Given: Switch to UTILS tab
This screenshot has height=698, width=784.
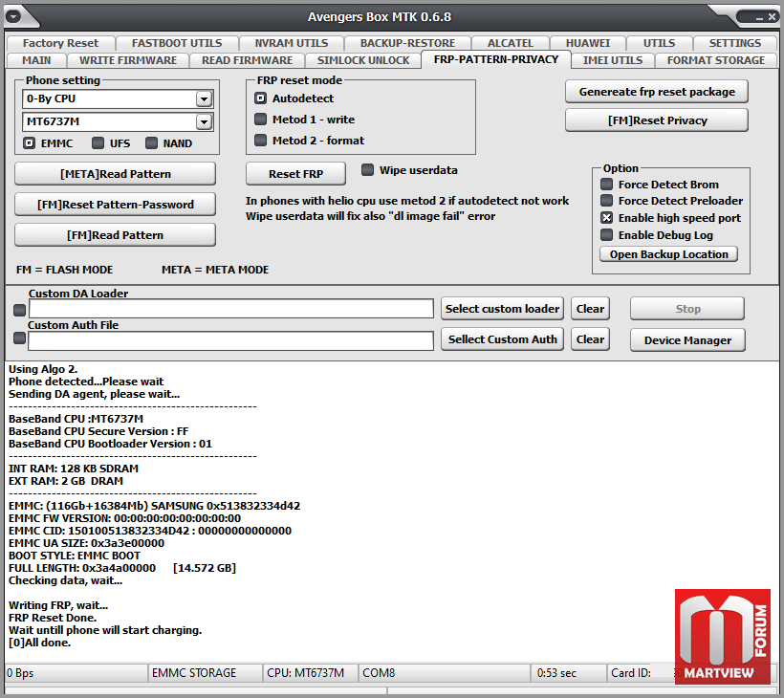Looking at the screenshot, I should pyautogui.click(x=659, y=43).
